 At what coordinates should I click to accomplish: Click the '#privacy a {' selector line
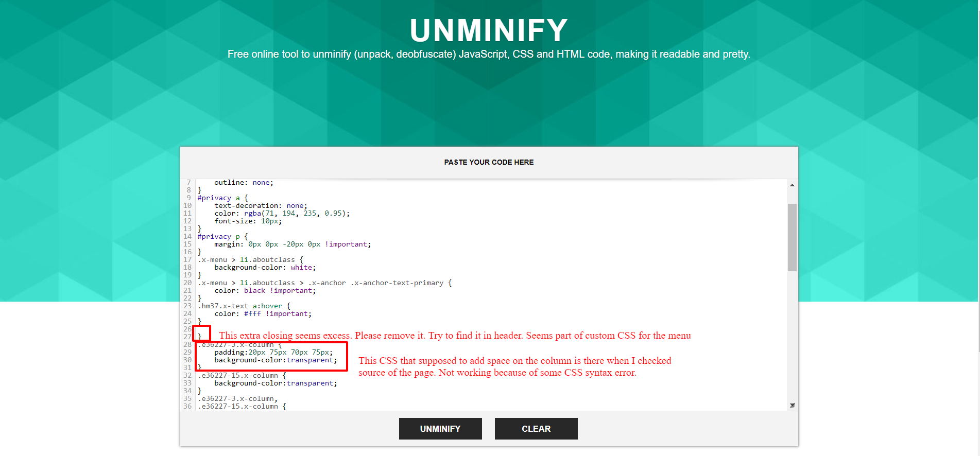coord(222,198)
